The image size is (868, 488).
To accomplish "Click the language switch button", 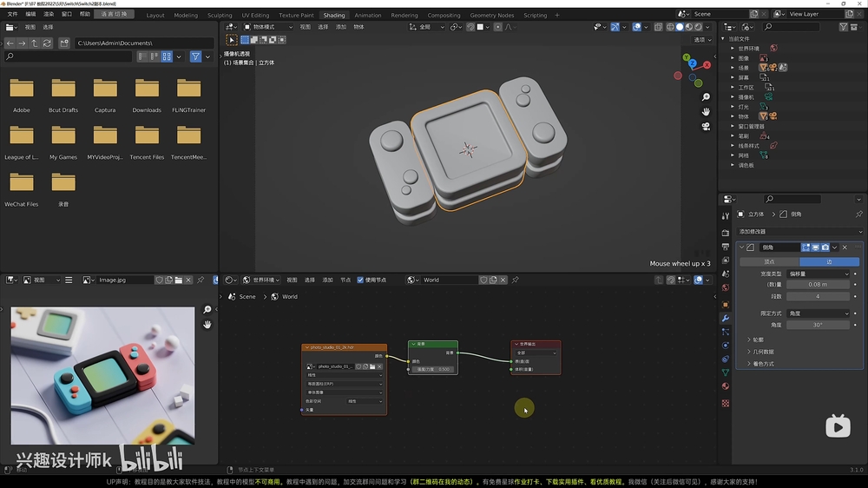I will (114, 14).
